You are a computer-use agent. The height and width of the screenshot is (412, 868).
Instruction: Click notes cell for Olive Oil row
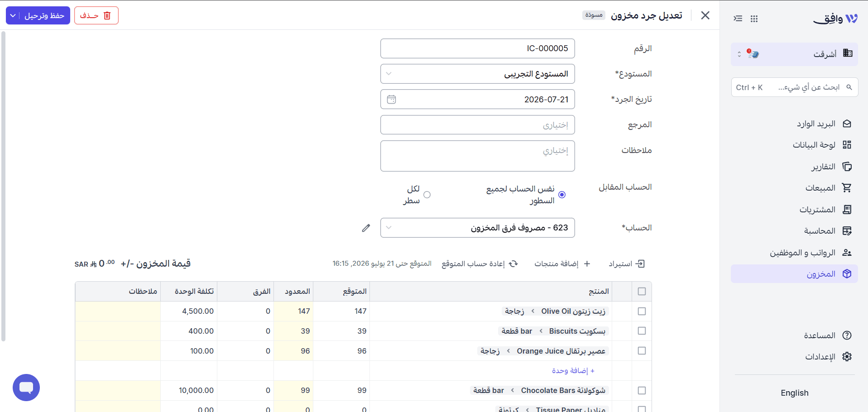coord(118,311)
